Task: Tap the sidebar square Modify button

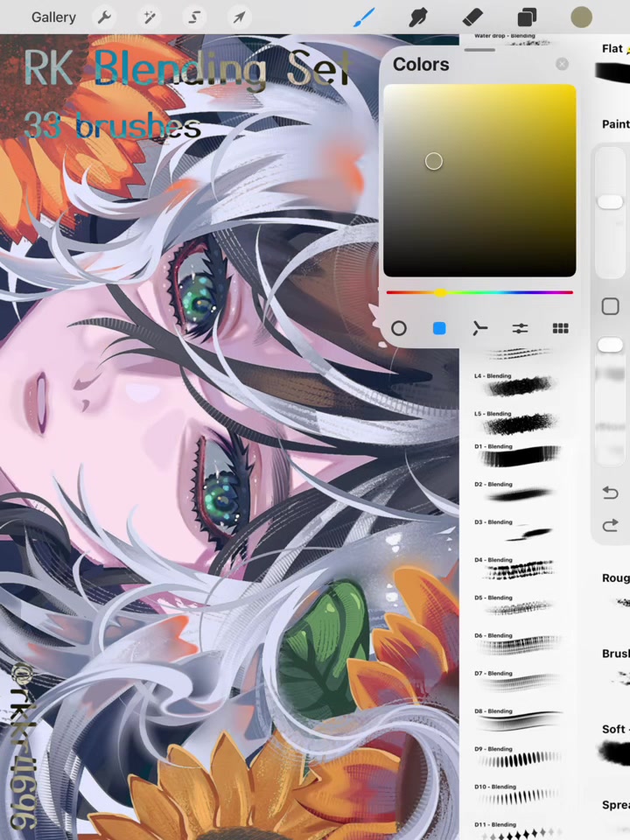Action: (610, 306)
